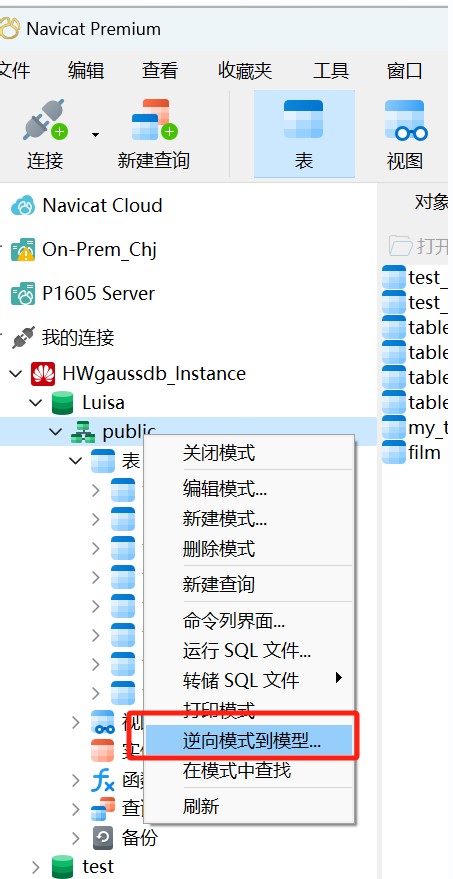Click the fx functions icon in tree
This screenshot has width=453, height=879.
pyautogui.click(x=103, y=780)
